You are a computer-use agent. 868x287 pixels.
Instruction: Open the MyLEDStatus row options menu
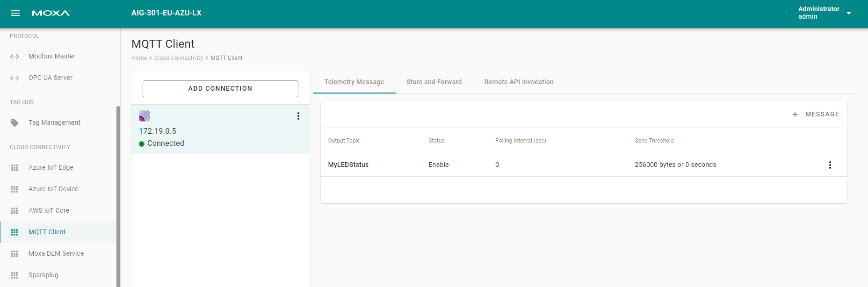(830, 165)
